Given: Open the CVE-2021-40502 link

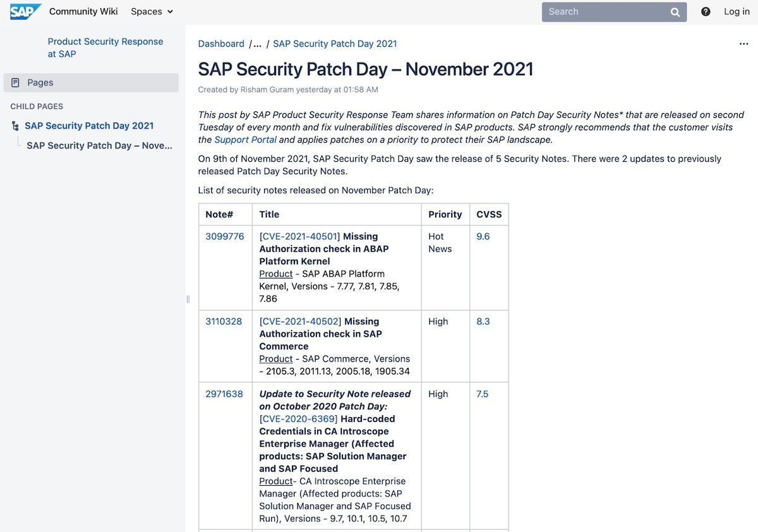Looking at the screenshot, I should (301, 321).
